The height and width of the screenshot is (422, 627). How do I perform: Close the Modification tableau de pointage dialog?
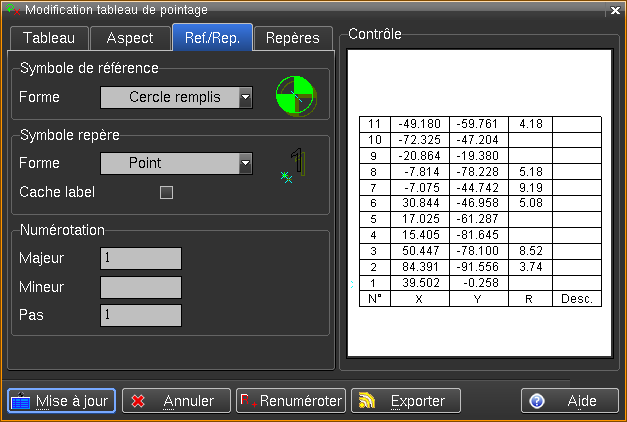(614, 9)
